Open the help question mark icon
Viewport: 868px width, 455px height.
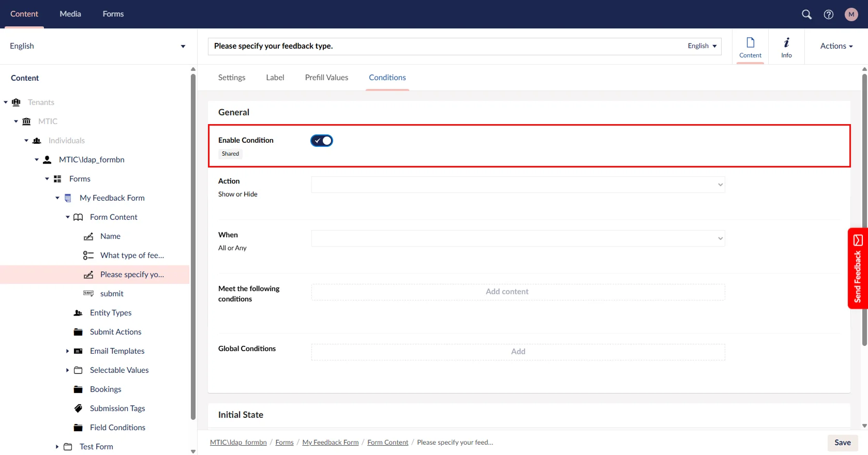(x=829, y=14)
